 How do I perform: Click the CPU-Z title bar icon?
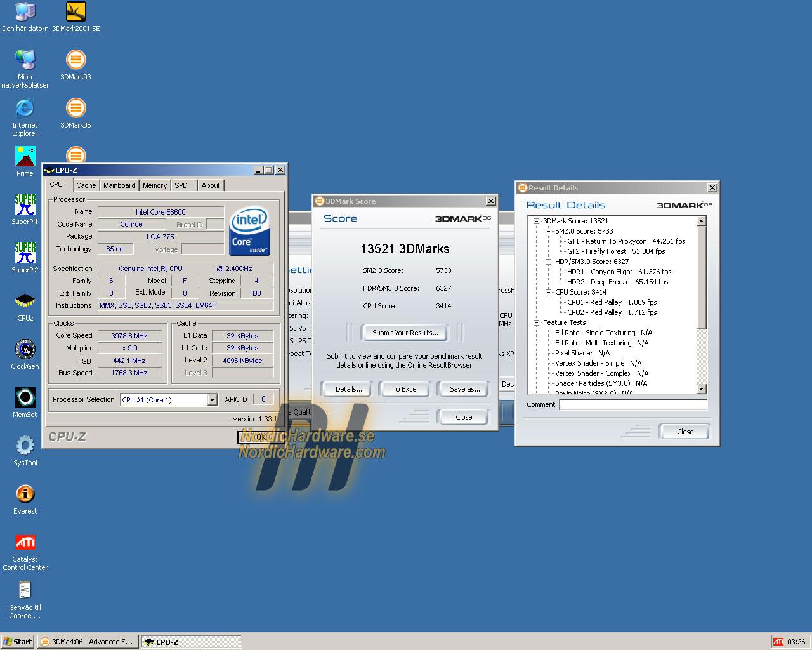click(x=49, y=170)
